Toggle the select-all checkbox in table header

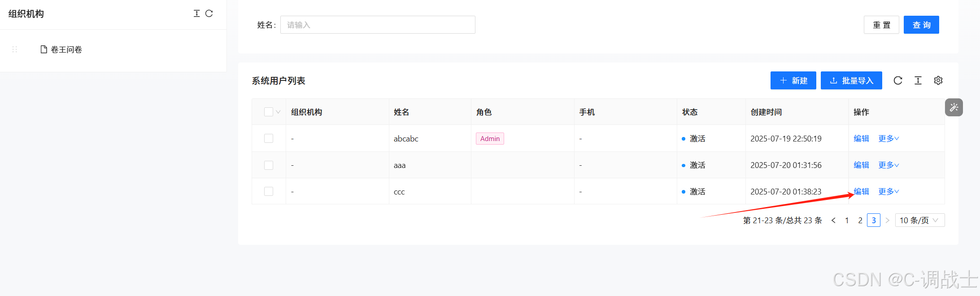[269, 112]
